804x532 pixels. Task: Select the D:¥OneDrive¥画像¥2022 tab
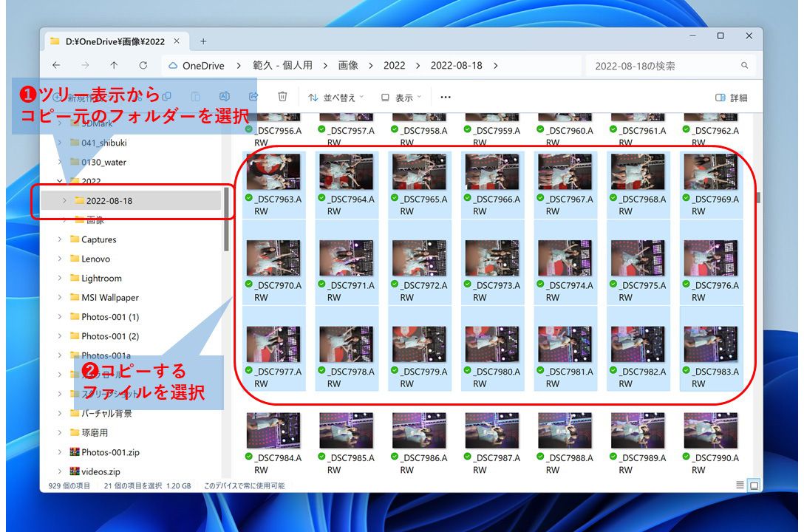[x=117, y=41]
